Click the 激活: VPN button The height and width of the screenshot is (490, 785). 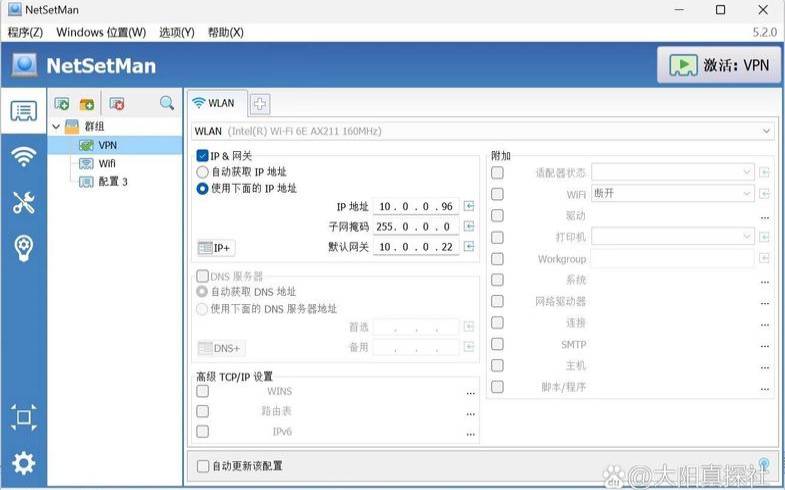pos(719,65)
